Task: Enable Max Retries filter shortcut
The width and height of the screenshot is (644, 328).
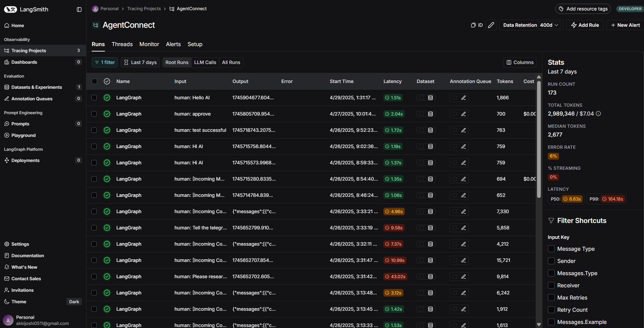Action: 551,298
